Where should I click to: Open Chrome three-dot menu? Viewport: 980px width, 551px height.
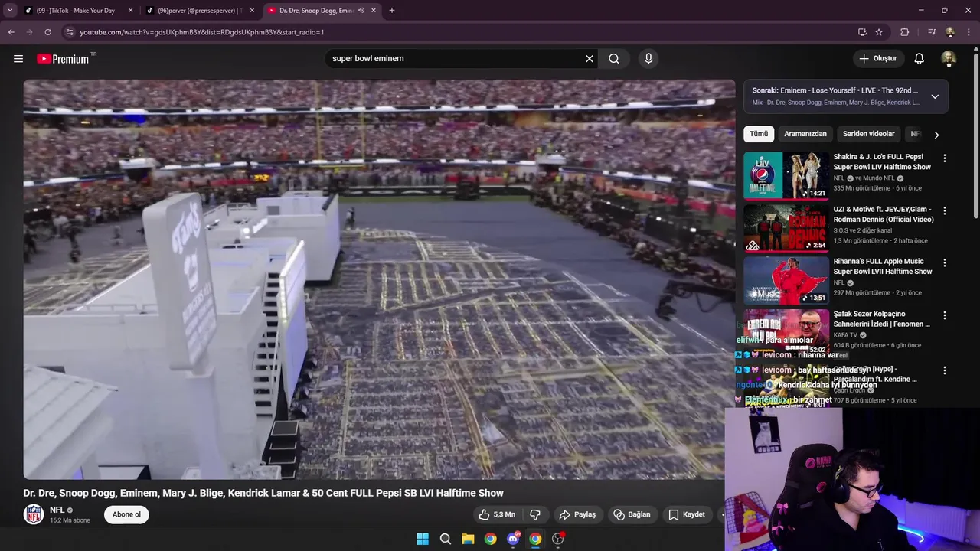point(969,32)
